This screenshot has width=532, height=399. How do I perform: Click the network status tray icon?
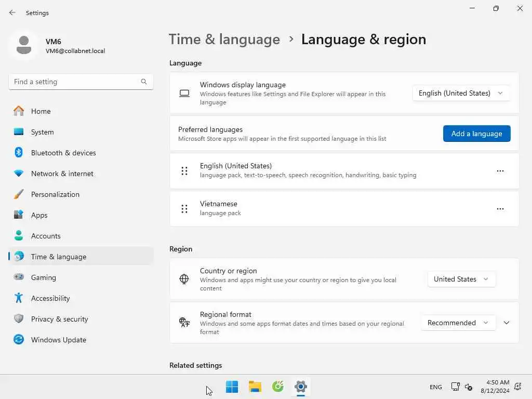click(x=455, y=387)
